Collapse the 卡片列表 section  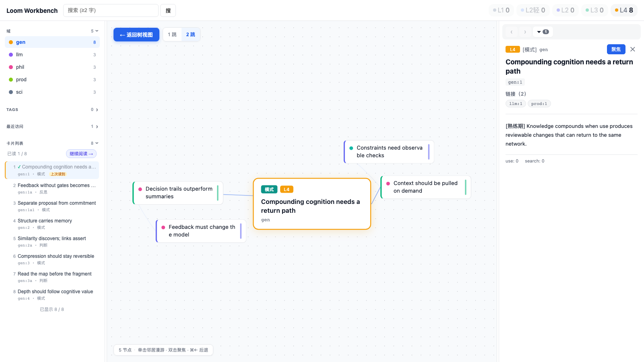(52, 143)
